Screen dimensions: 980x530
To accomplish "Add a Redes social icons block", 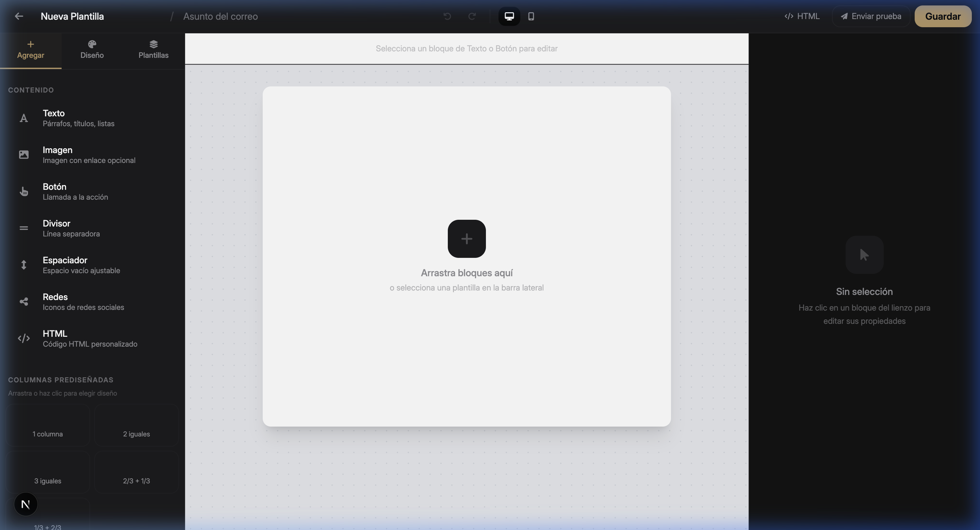I will pos(83,302).
